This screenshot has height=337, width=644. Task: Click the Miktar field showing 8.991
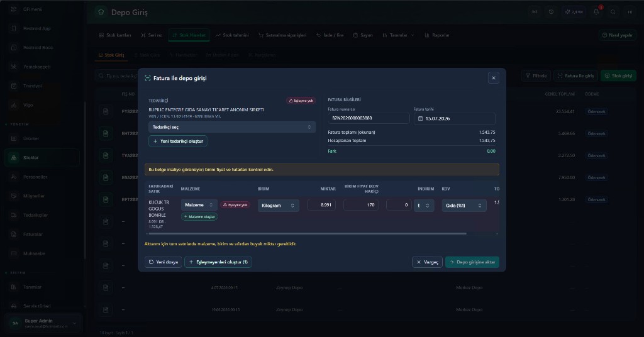click(x=321, y=205)
